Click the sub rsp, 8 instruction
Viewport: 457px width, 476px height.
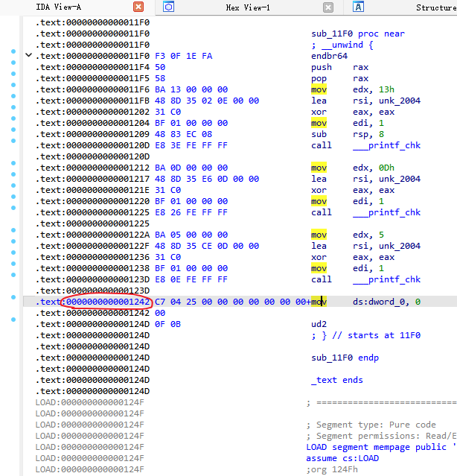click(348, 134)
